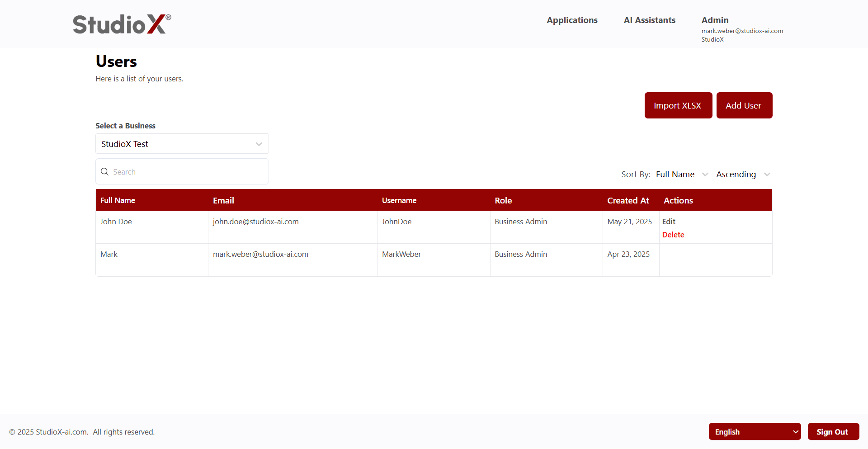Open the Applications menu
This screenshot has height=449, width=868.
coord(572,20)
